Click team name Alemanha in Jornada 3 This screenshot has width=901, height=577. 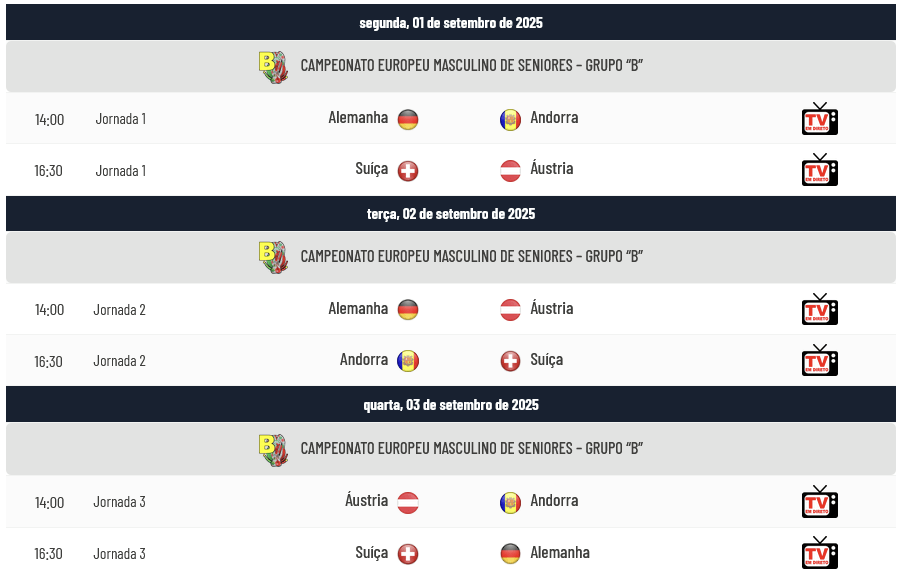560,553
